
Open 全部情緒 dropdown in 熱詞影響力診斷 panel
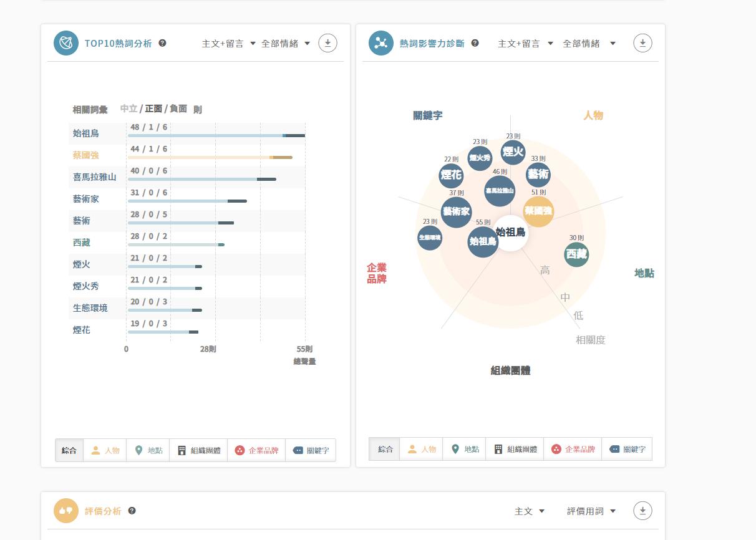589,44
